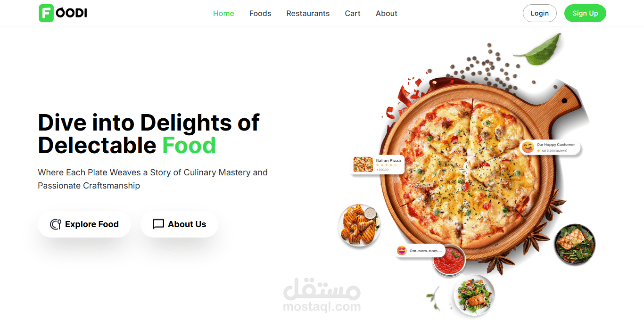Click the grilled chicken plate image
Screen dimensions: 644x320
click(x=360, y=225)
